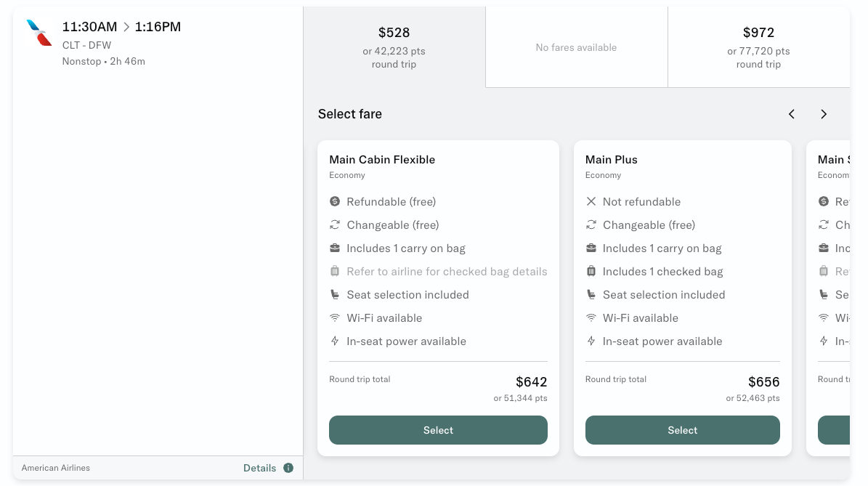Switch to the $528 fare tab
This screenshot has height=486, width=868.
click(394, 46)
